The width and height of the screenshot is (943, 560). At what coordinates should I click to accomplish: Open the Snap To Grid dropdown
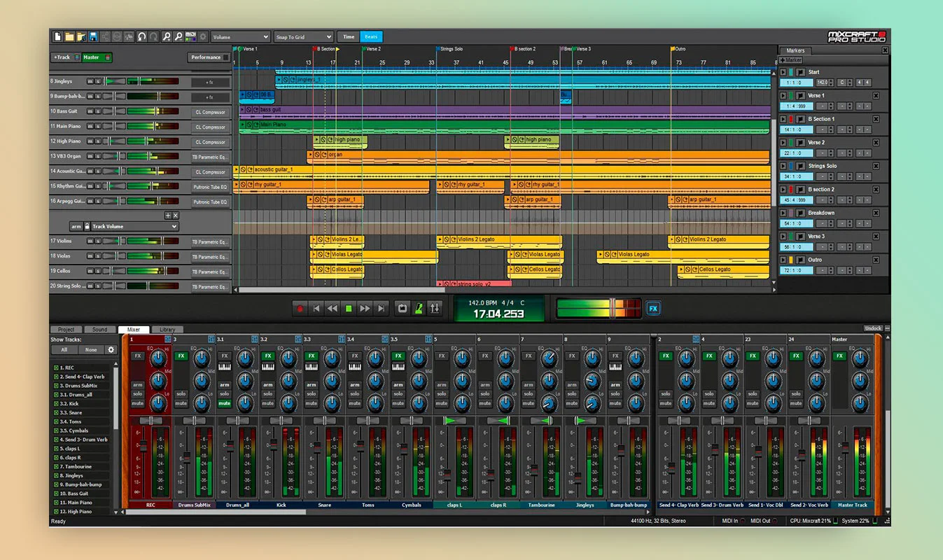pyautogui.click(x=302, y=37)
